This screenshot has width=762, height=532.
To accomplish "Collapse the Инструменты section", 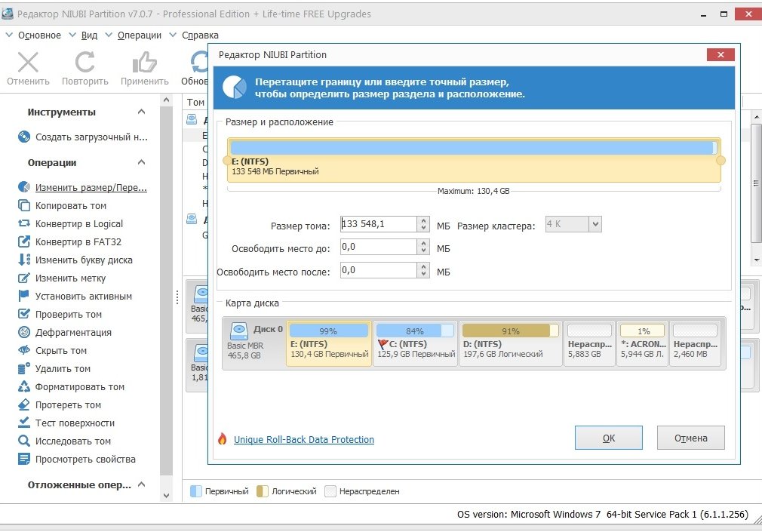I will point(141,112).
